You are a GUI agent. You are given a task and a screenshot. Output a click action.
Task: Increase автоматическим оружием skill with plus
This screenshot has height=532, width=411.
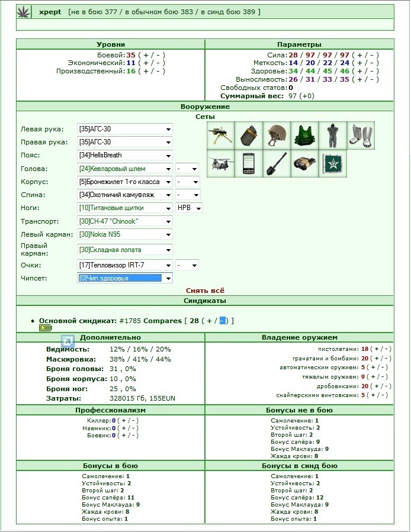pos(373,367)
